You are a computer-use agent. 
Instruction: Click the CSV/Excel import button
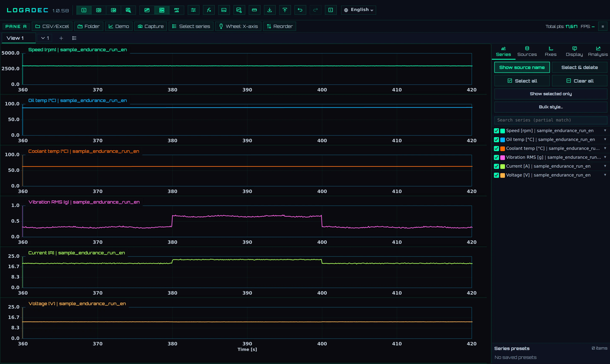[52, 26]
